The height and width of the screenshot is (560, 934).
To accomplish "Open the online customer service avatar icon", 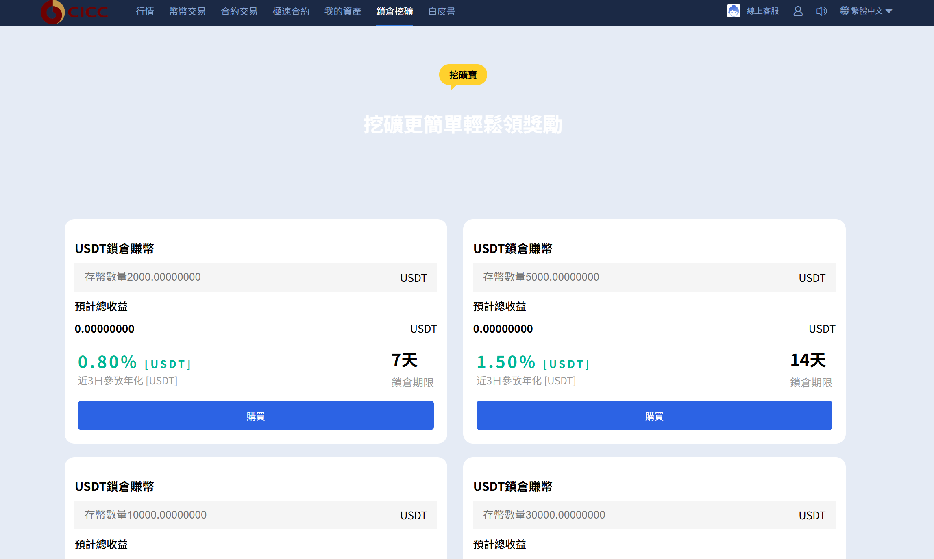I will [x=734, y=11].
